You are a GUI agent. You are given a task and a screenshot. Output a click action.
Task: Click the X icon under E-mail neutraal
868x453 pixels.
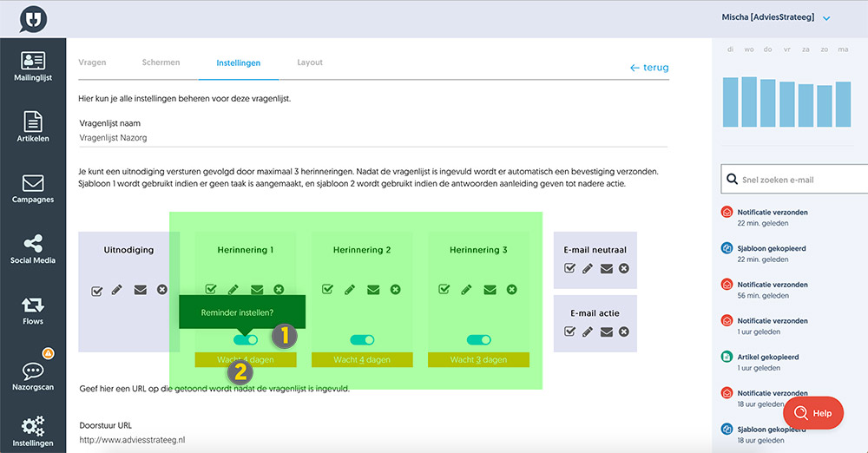pyautogui.click(x=624, y=268)
